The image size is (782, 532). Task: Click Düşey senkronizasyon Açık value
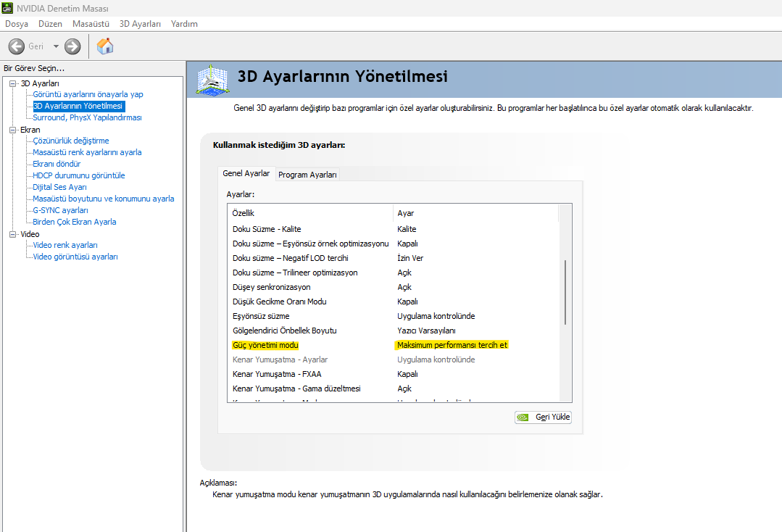click(404, 287)
